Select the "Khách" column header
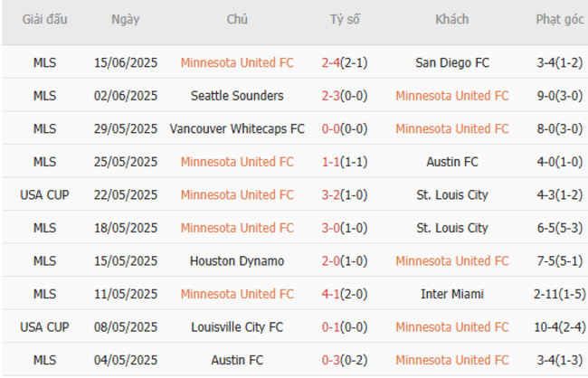 click(451, 20)
